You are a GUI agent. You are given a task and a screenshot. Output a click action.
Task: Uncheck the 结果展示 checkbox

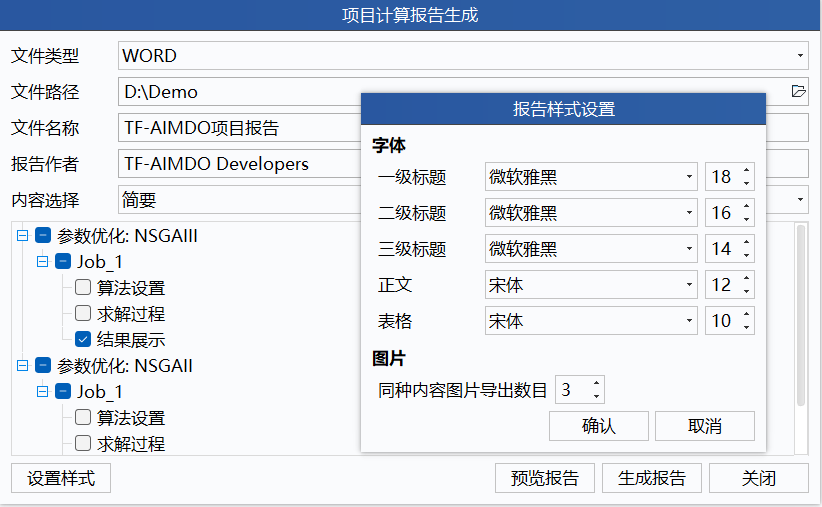pyautogui.click(x=83, y=340)
